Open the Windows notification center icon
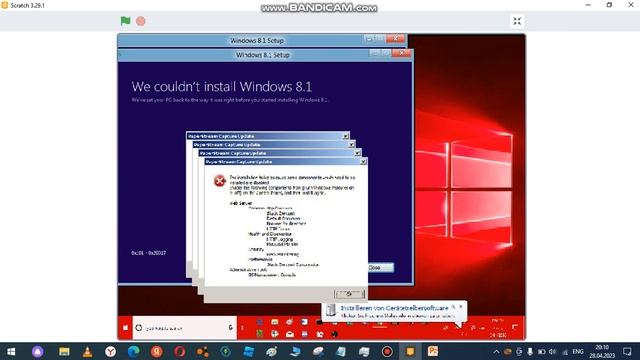640x360 pixels. point(627,351)
